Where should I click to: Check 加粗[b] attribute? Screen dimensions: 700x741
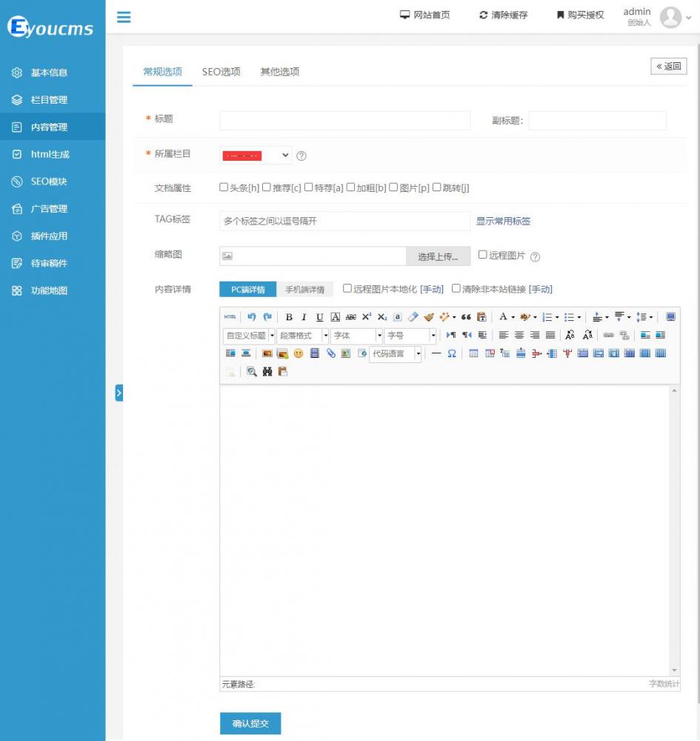350,187
